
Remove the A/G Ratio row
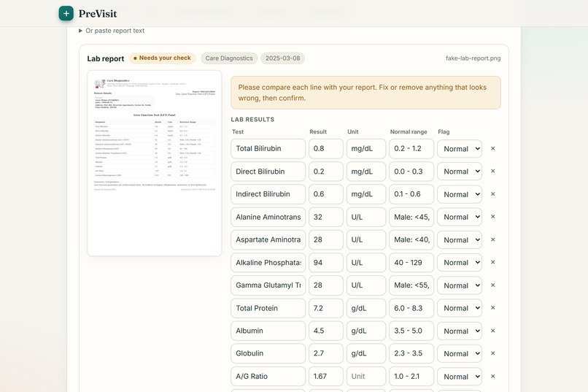(x=492, y=376)
